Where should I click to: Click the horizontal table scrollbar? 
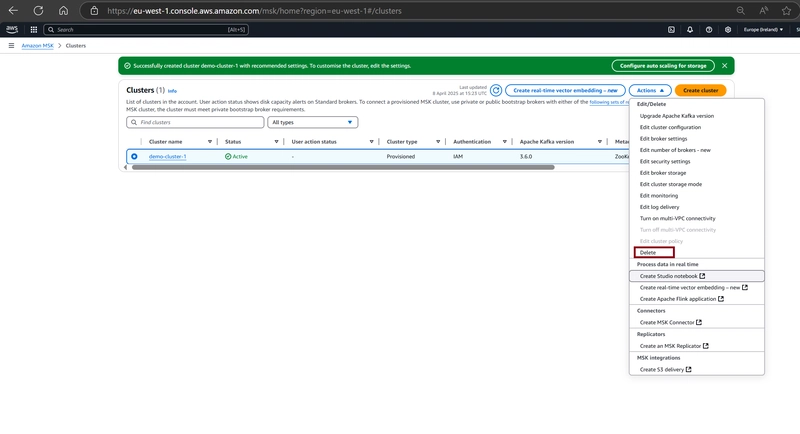click(x=343, y=167)
